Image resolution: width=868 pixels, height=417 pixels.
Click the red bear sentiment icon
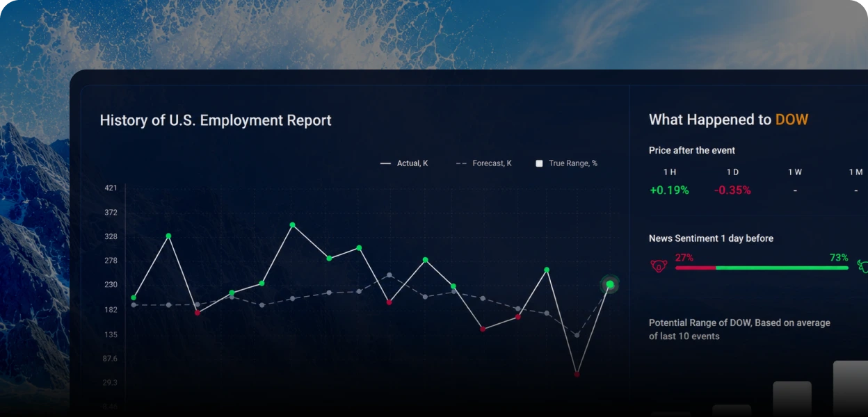[659, 266]
